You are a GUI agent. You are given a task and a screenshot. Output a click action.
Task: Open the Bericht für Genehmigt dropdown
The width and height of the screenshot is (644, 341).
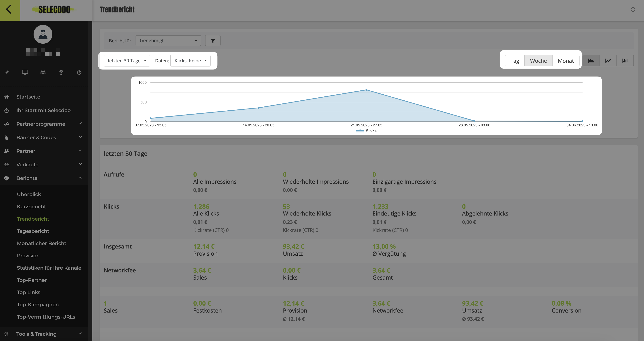coord(168,41)
